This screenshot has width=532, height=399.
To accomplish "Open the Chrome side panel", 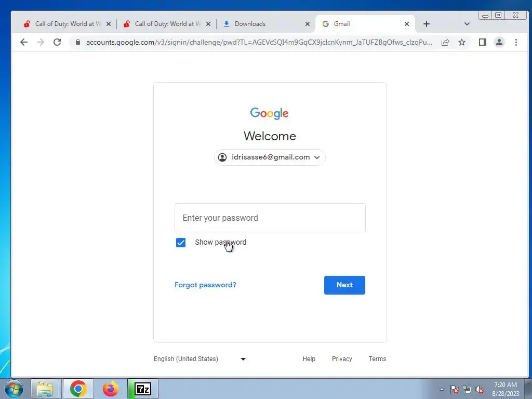I will (x=483, y=42).
